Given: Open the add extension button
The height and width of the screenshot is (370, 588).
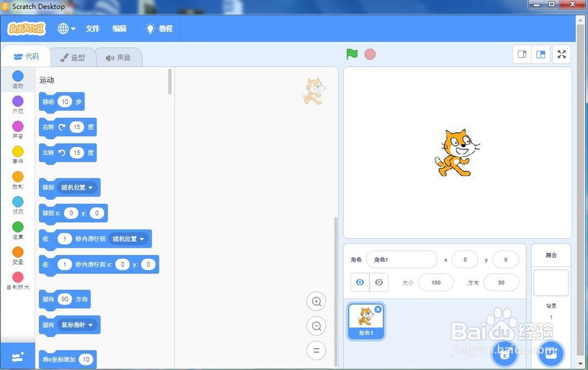Looking at the screenshot, I should pos(18,356).
